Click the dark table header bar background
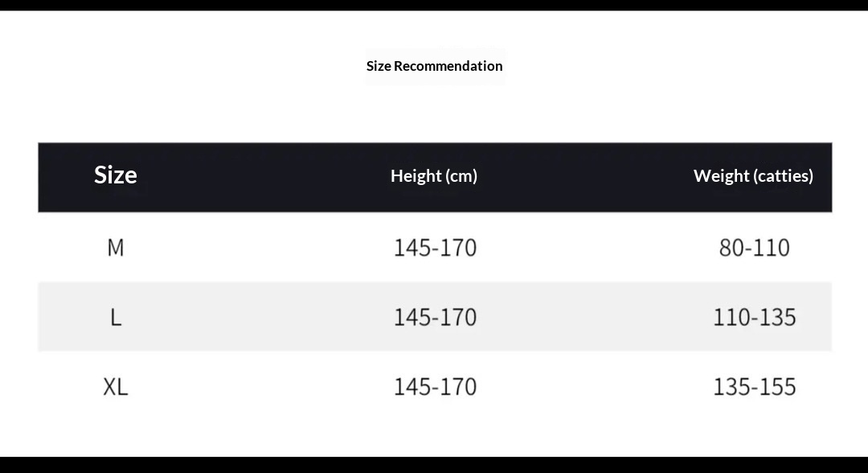Viewport: 868px width, 473px height. [x=257, y=177]
